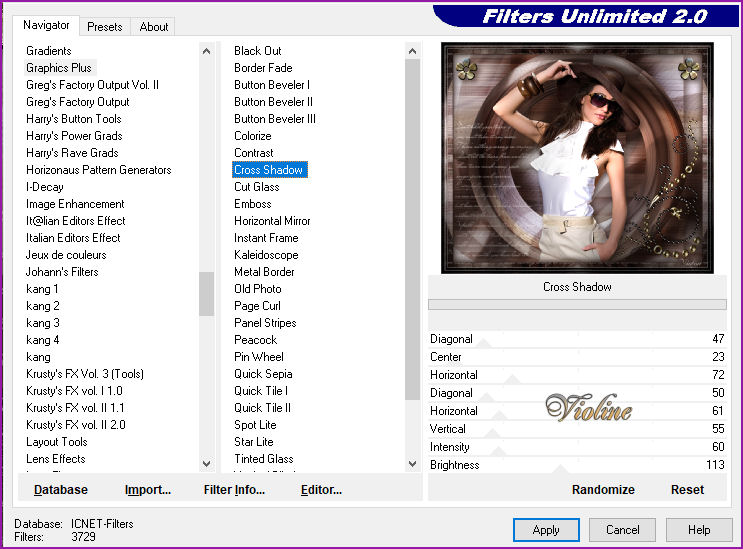Choose the Tinted Glass effect
Viewport: 743px width, 549px height.
click(x=263, y=459)
